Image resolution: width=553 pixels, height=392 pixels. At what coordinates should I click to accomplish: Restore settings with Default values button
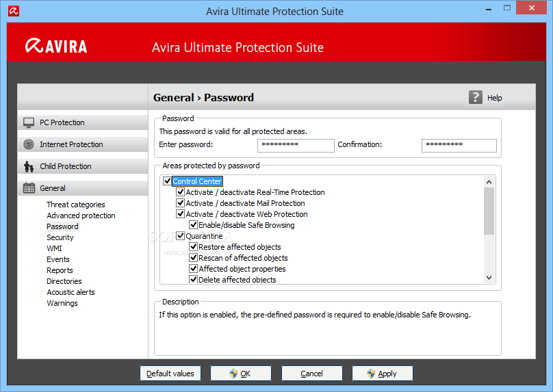[170, 374]
